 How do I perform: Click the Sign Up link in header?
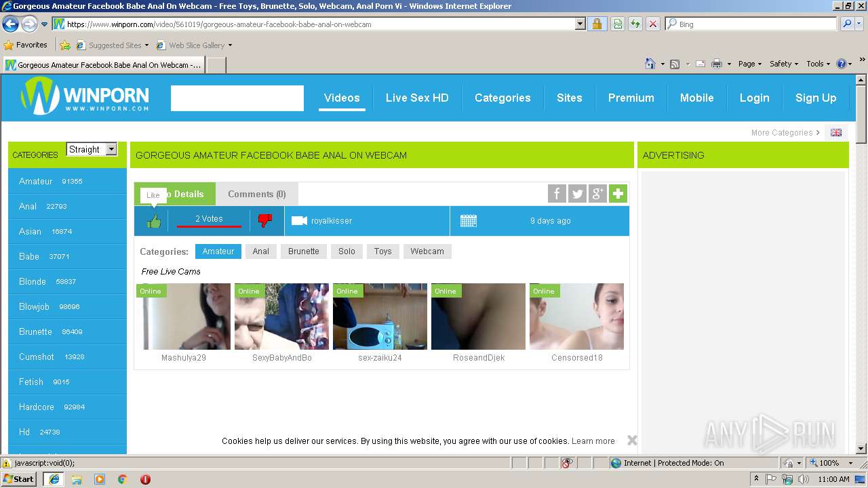816,98
